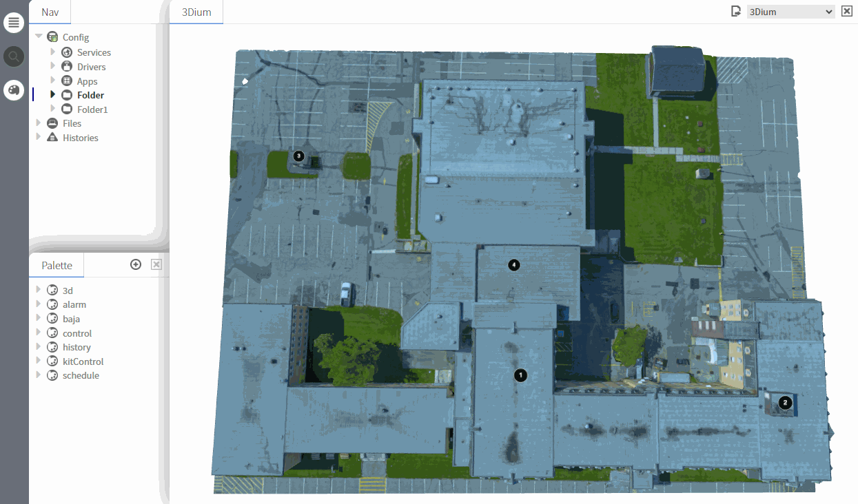858x504 pixels.
Task: Select marker 1 on the building roof
Action: pos(521,375)
